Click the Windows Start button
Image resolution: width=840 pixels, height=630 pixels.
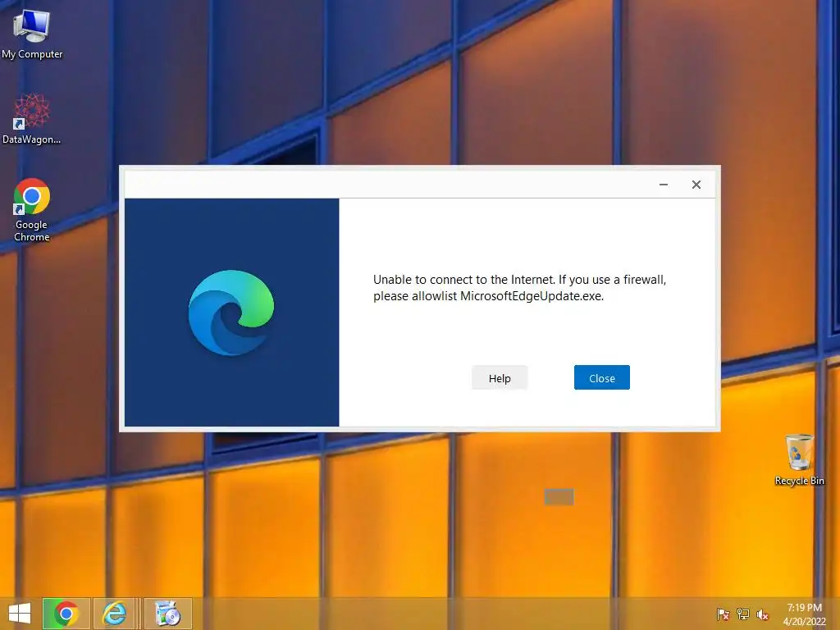pos(20,614)
